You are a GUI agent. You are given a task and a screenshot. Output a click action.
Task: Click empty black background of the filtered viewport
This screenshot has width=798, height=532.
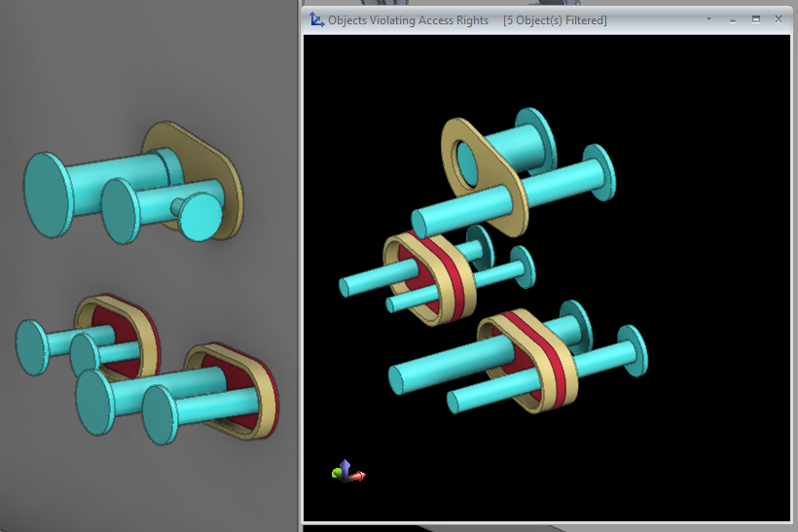pyautogui.click(x=681, y=457)
